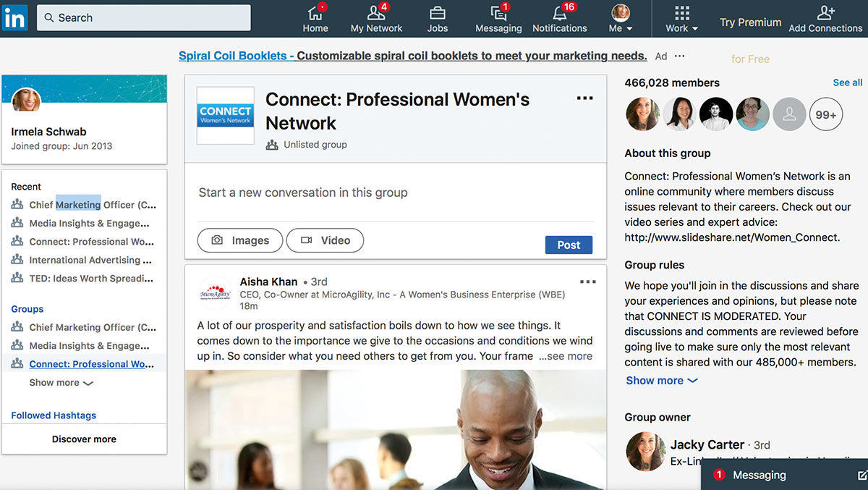Open Aisha Khan's profile name

tap(269, 282)
